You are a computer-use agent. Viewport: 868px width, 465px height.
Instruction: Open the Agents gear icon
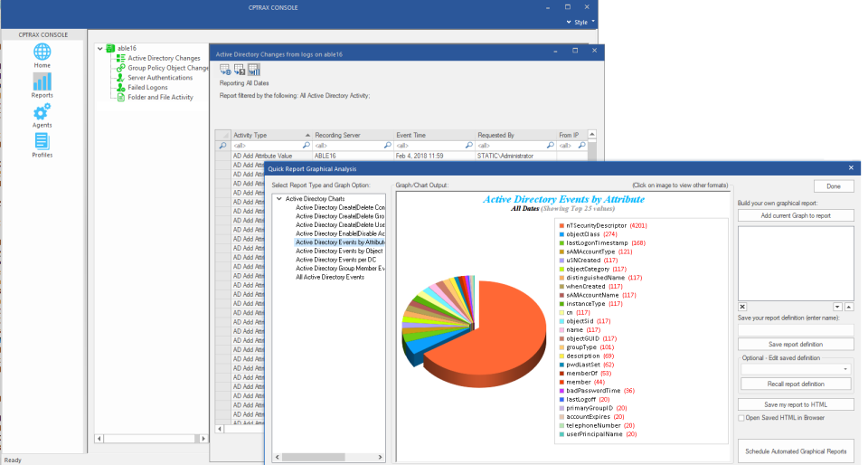point(42,112)
